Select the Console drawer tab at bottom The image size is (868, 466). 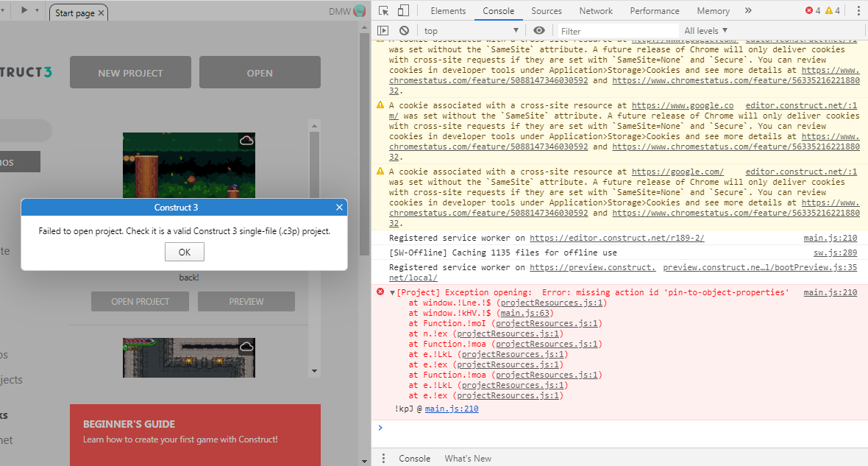click(x=415, y=458)
